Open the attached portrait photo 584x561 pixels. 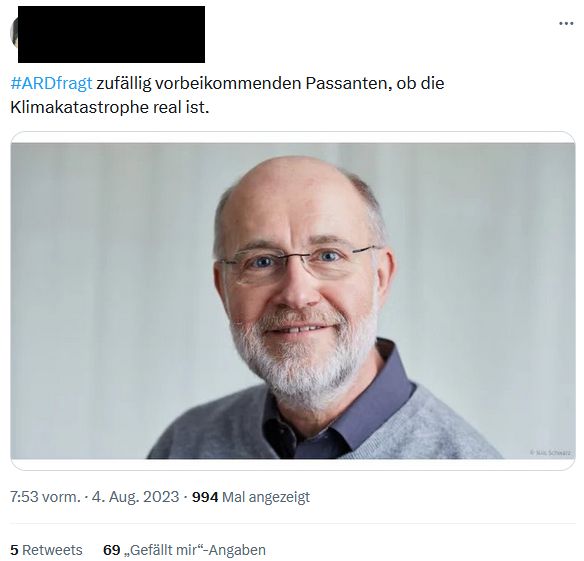pyautogui.click(x=293, y=301)
